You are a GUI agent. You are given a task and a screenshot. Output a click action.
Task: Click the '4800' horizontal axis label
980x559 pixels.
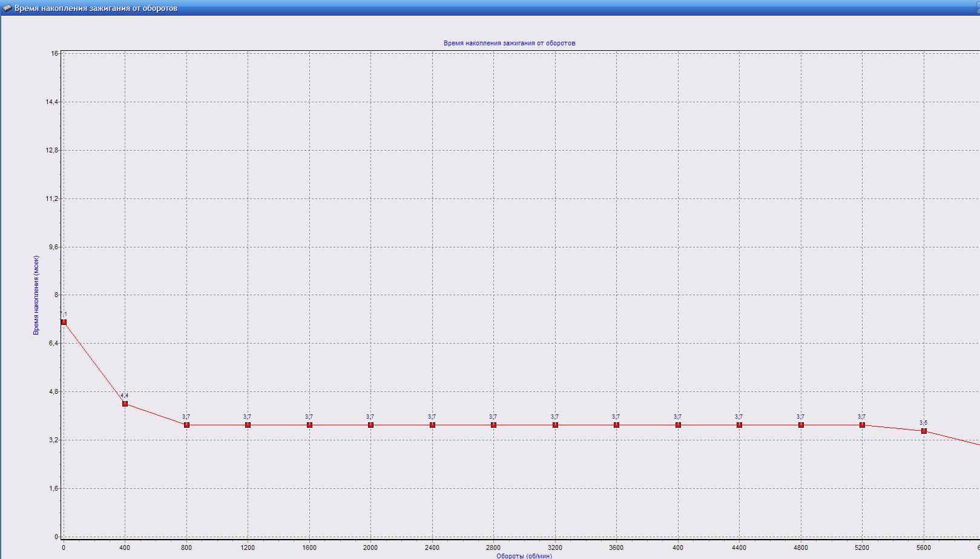tap(801, 548)
